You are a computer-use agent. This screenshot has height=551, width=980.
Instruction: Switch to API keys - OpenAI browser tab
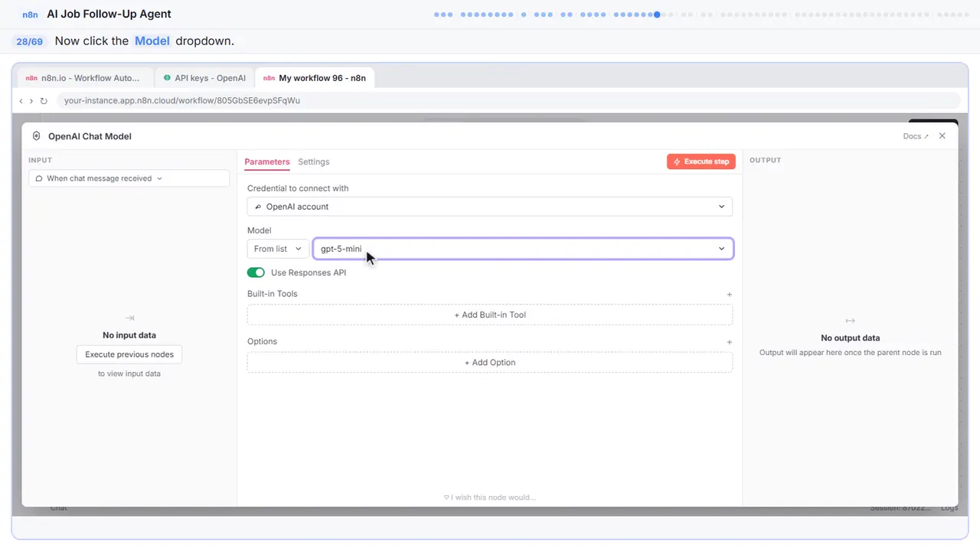click(x=204, y=78)
